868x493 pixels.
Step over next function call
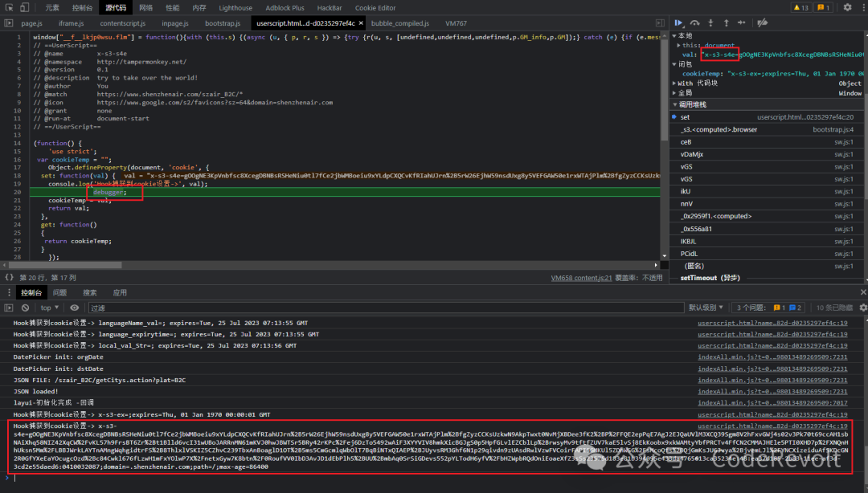tap(694, 23)
